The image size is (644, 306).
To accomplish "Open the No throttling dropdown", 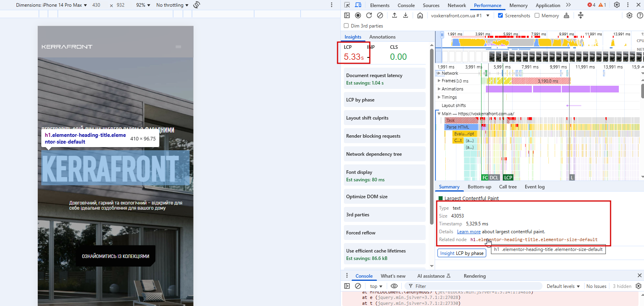I will tap(172, 5).
